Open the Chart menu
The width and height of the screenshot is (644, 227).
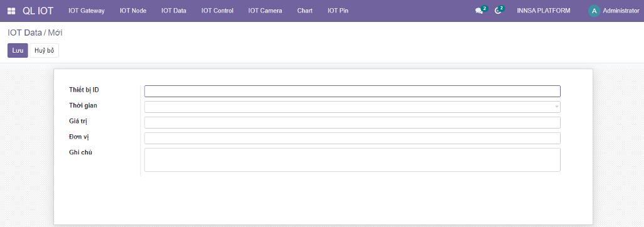304,11
